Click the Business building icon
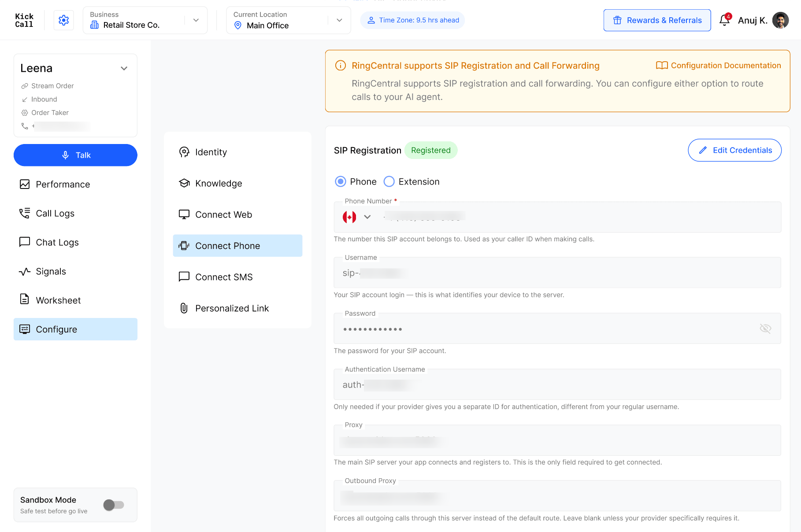The height and width of the screenshot is (532, 801). click(94, 25)
